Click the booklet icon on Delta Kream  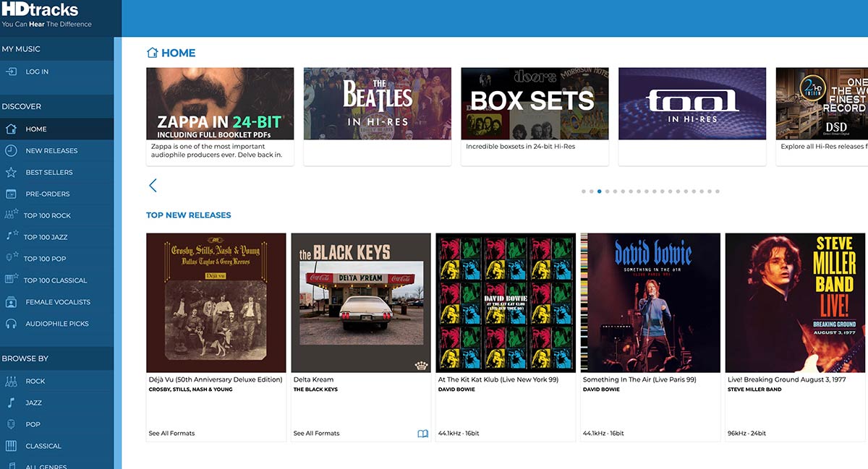tap(423, 434)
